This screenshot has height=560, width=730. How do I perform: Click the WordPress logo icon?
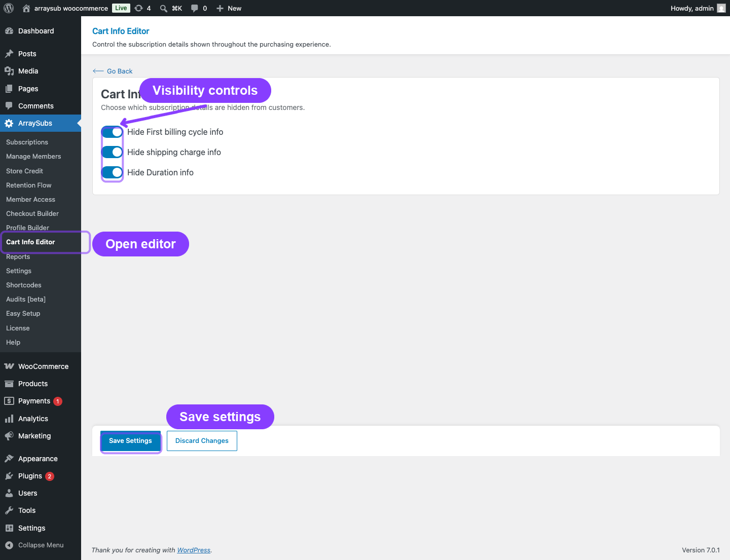(9, 8)
